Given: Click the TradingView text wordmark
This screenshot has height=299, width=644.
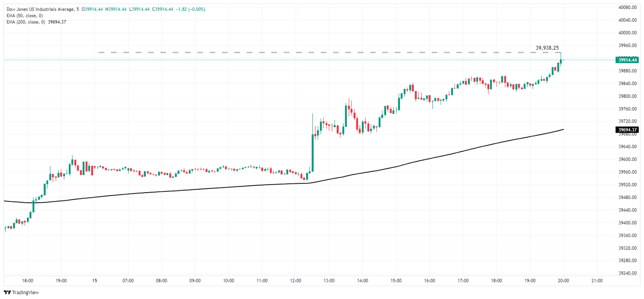Looking at the screenshot, I should [26, 292].
